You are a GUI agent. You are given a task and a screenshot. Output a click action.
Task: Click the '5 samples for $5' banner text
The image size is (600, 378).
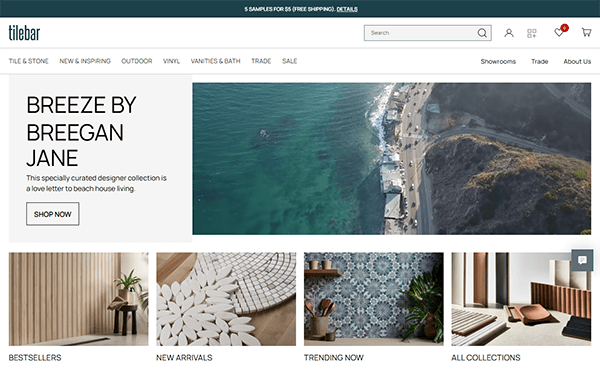coord(290,9)
